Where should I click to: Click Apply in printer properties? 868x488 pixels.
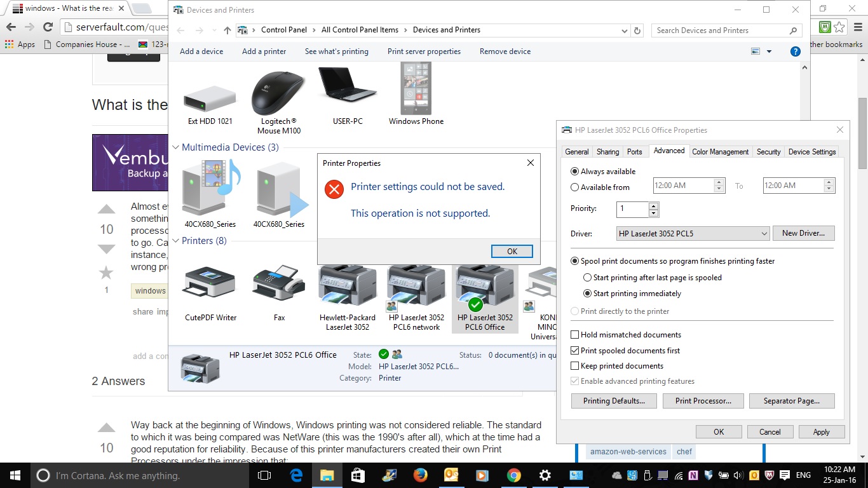coord(821,432)
